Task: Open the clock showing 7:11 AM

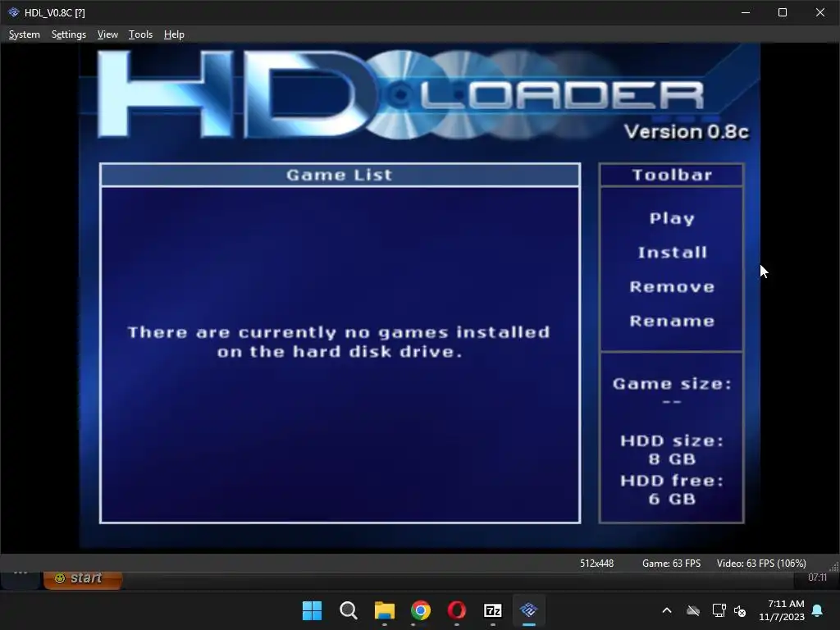Action: point(782,610)
